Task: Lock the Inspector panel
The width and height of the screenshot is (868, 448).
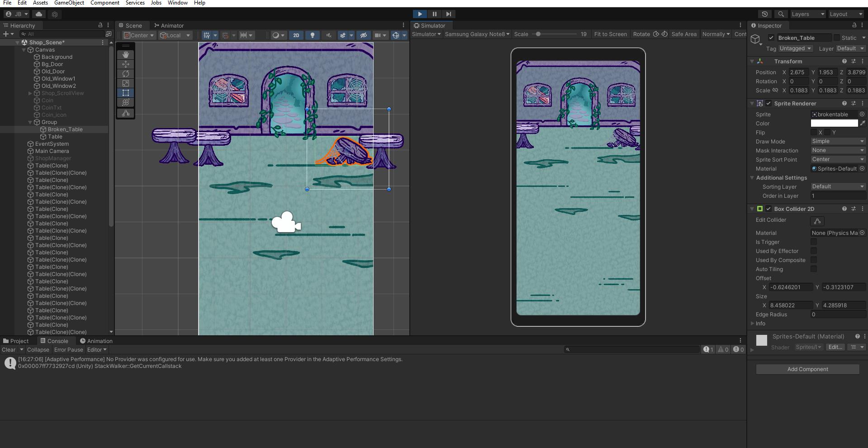Action: [854, 25]
